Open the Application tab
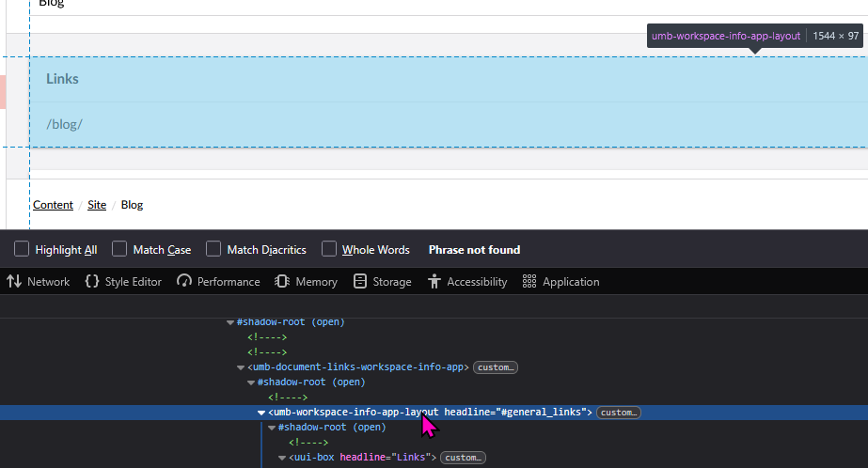Screen dimensions: 868x468 pyautogui.click(x=560, y=282)
